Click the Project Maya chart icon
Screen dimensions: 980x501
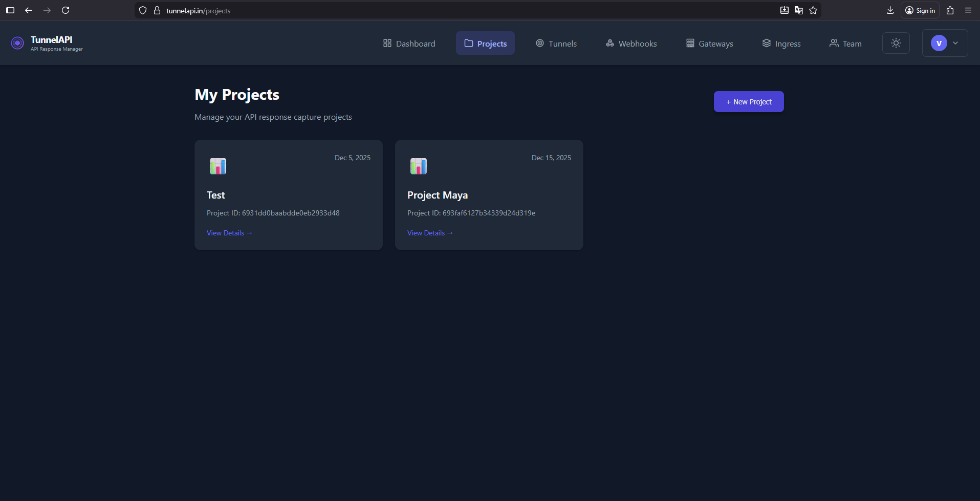coord(419,166)
